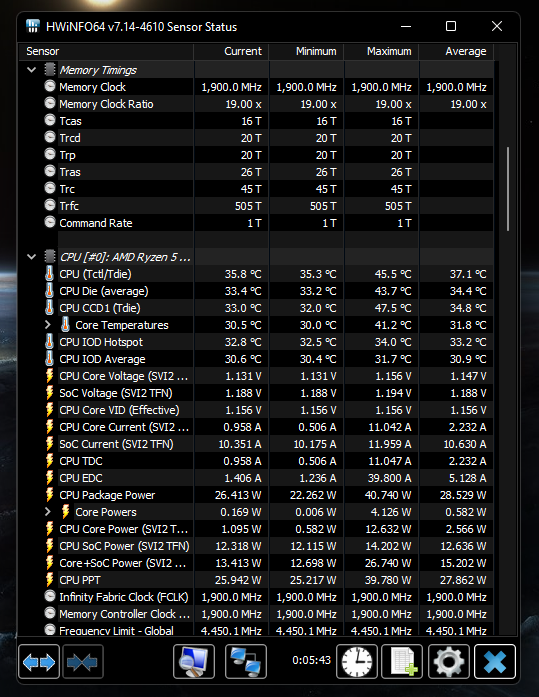Minimize the HWiNFO64 window
539x697 pixels.
406,26
